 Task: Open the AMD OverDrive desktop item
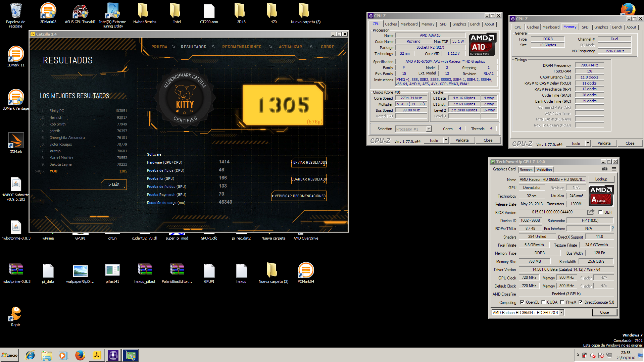pyautogui.click(x=306, y=237)
